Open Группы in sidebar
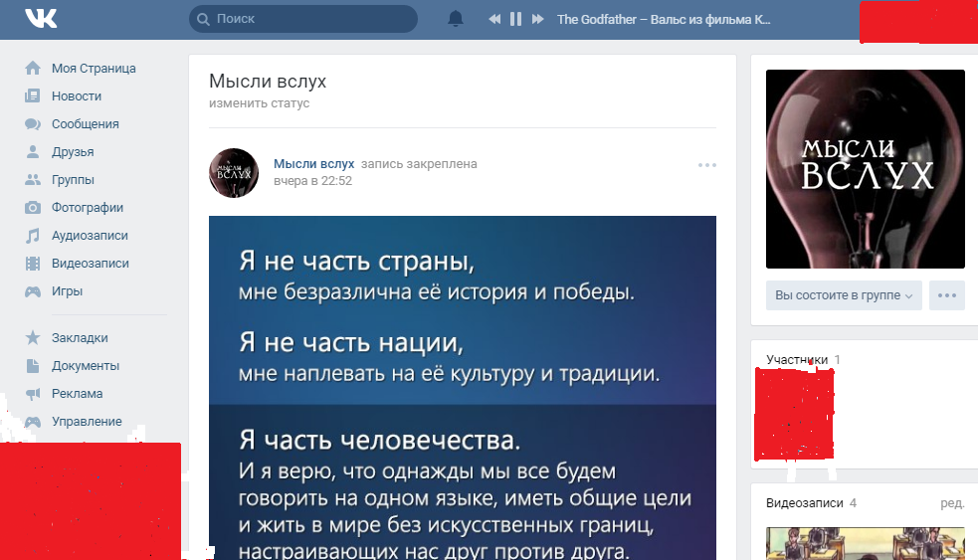Image resolution: width=978 pixels, height=560 pixels. tap(73, 180)
